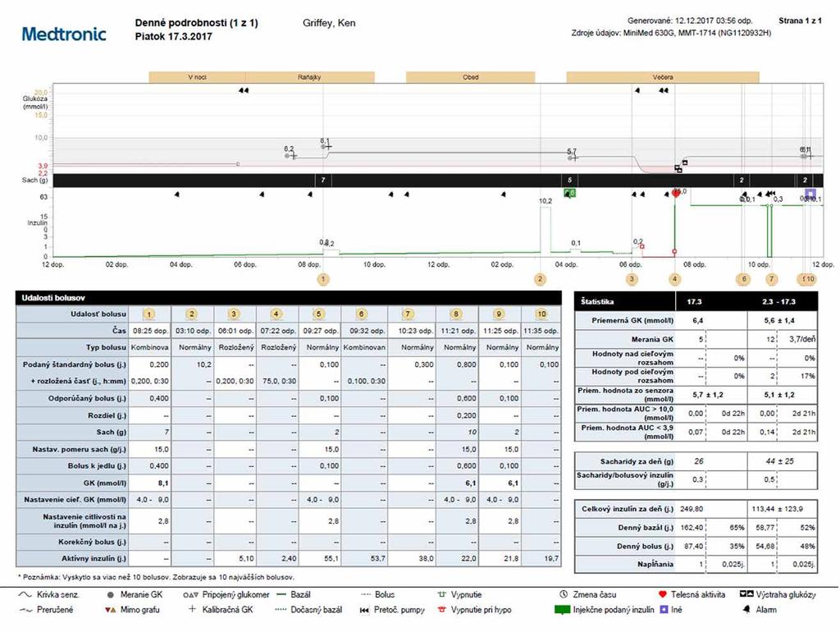840x632 pixels.
Task: Click the purple Iné square on insulin chart
Action: 810,193
